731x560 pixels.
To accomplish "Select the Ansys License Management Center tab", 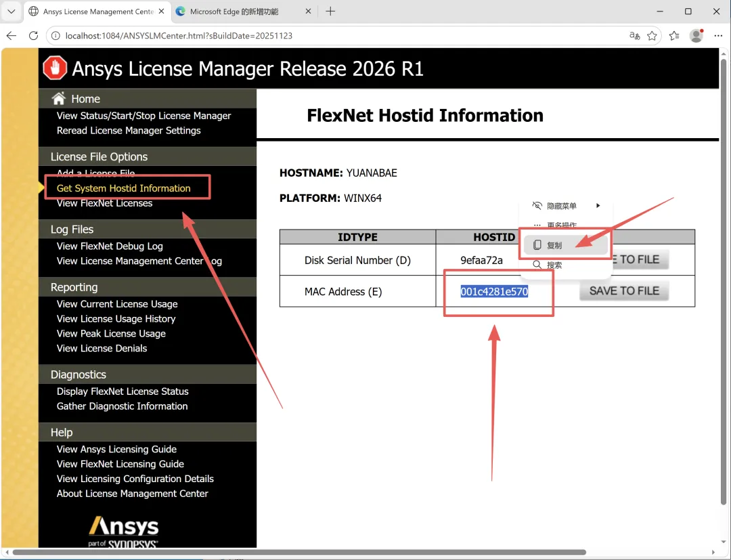I will (x=97, y=12).
